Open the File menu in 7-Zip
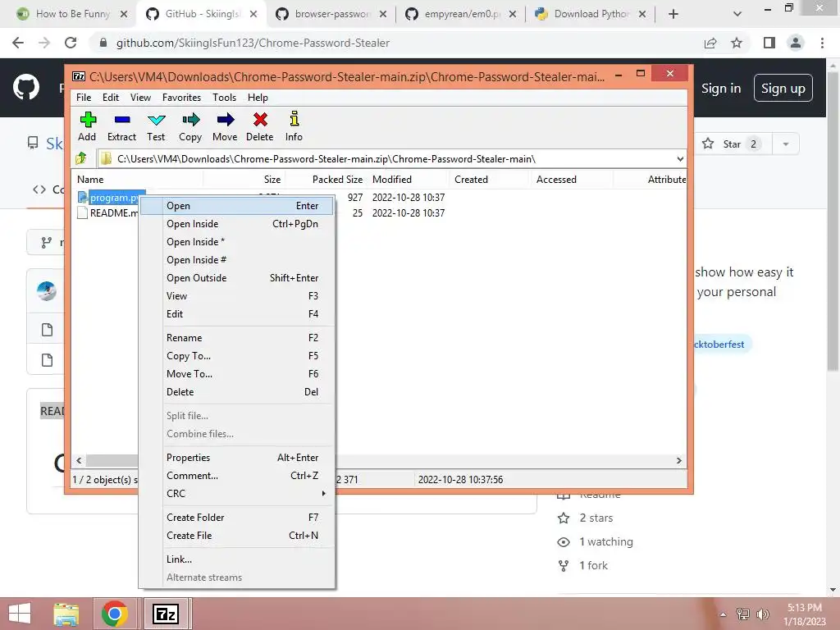This screenshot has height=630, width=840. click(84, 98)
